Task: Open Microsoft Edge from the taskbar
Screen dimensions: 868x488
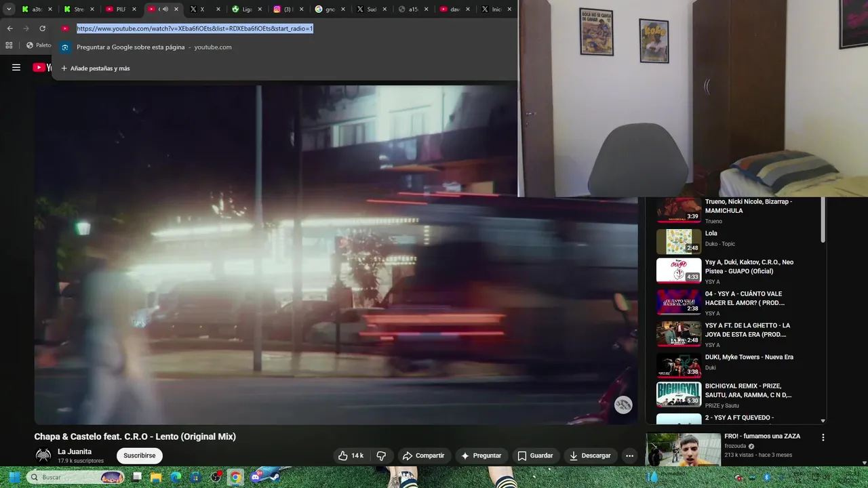Action: tap(176, 477)
